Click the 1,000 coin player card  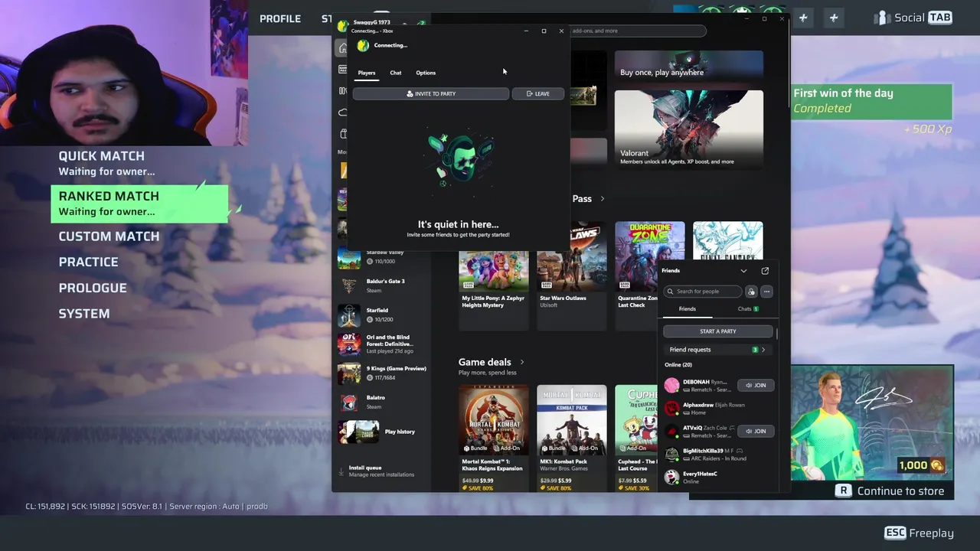coord(872,424)
